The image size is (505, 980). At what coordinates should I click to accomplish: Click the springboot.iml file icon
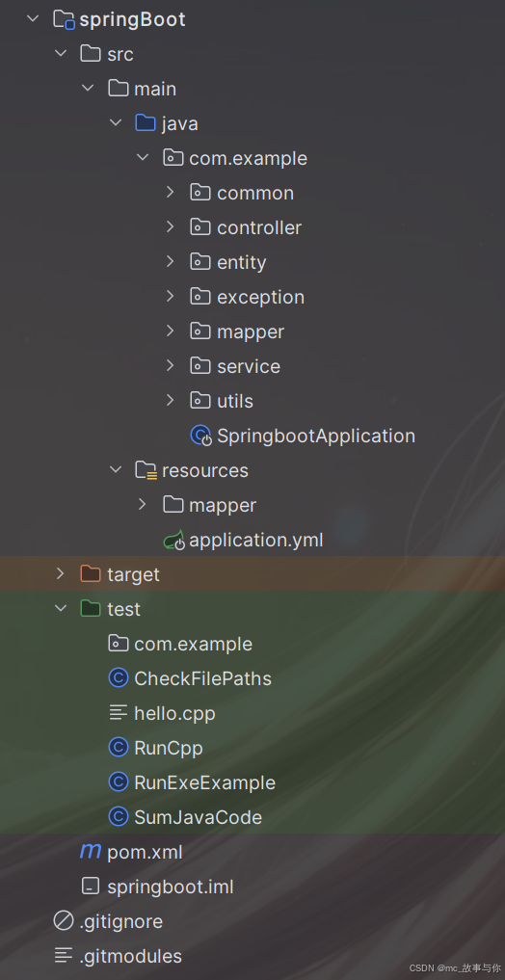pos(91,887)
